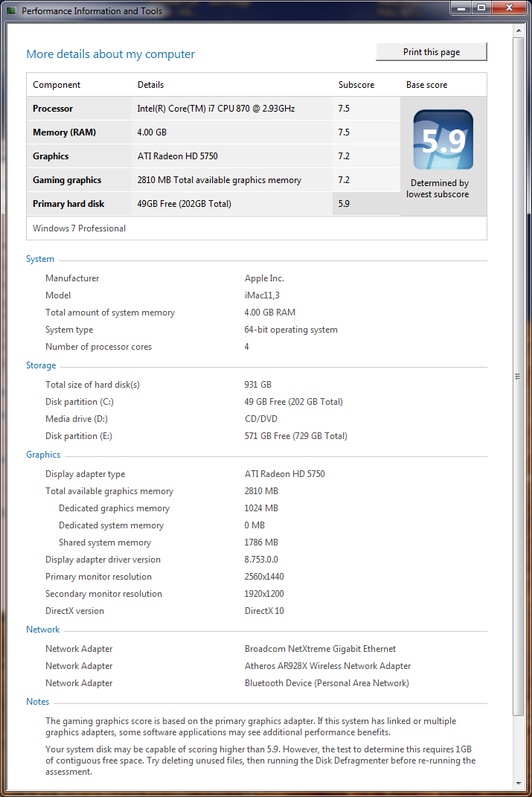
Task: Click the 'More details about my computer' heading
Action: coord(110,54)
